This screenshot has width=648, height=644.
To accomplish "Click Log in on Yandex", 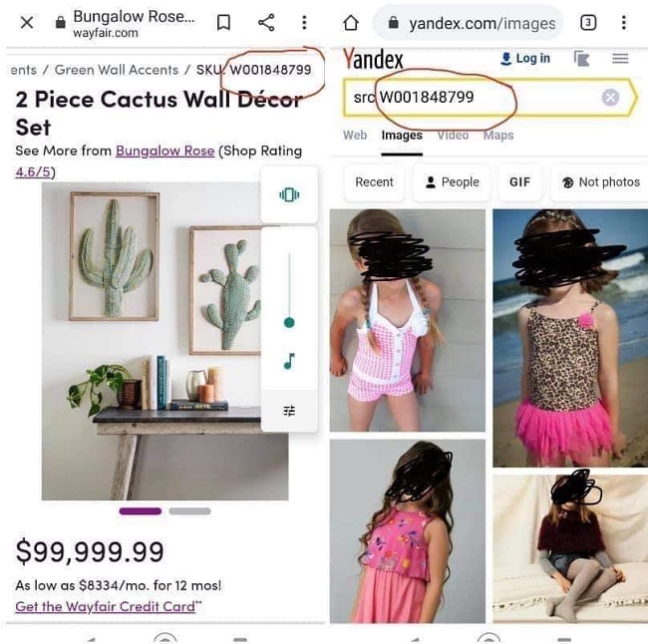I will coord(524,58).
